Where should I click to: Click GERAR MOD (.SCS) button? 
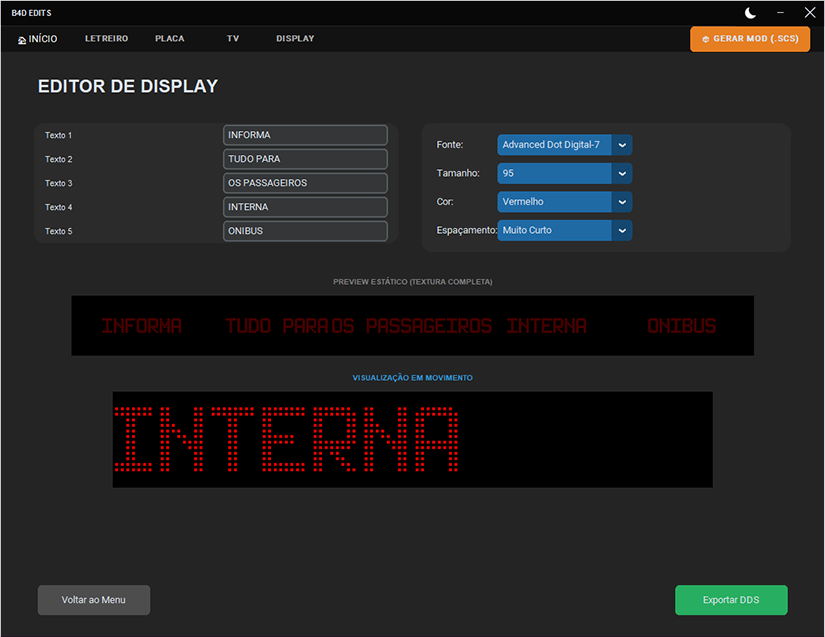click(x=750, y=39)
